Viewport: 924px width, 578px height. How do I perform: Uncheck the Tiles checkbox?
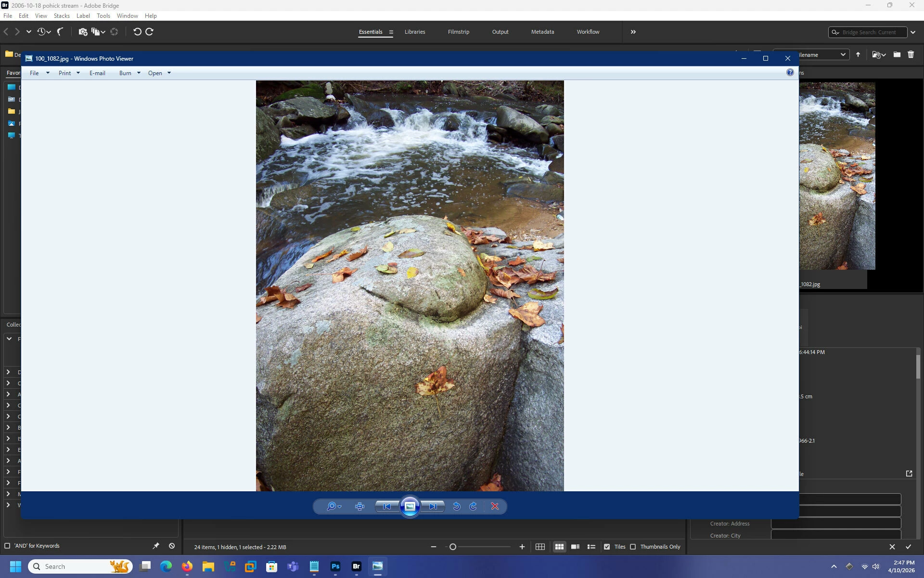(x=607, y=547)
